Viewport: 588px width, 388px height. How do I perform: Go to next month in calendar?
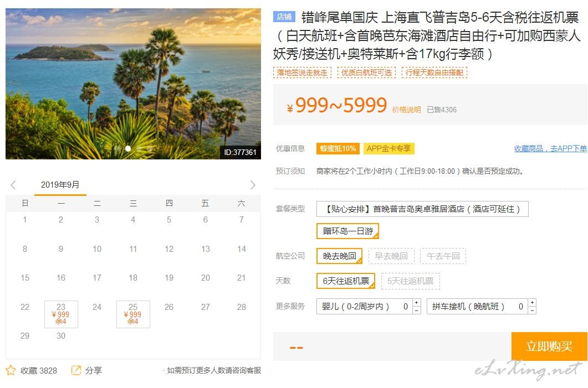tap(253, 185)
